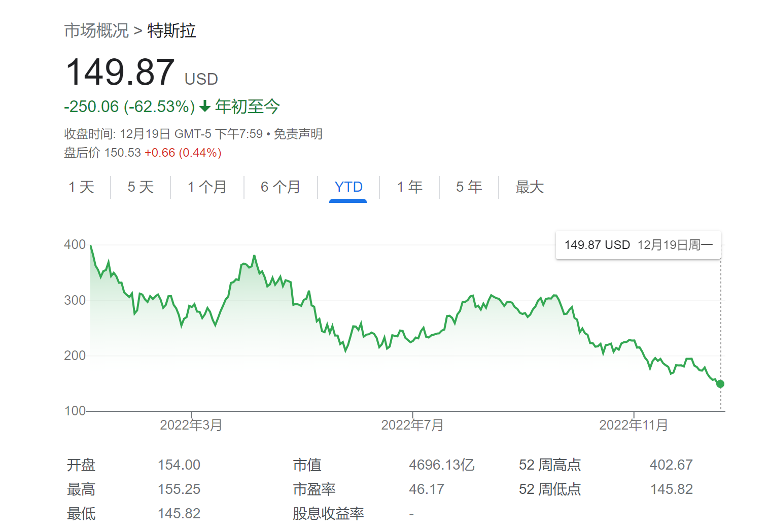
Task: Click the 市值 value 4696.13亿
Action: 442,465
